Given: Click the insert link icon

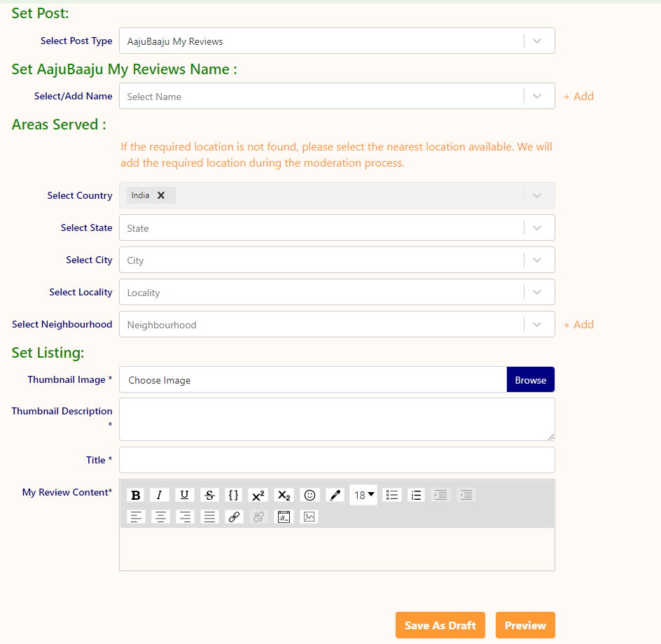Looking at the screenshot, I should coord(234,517).
